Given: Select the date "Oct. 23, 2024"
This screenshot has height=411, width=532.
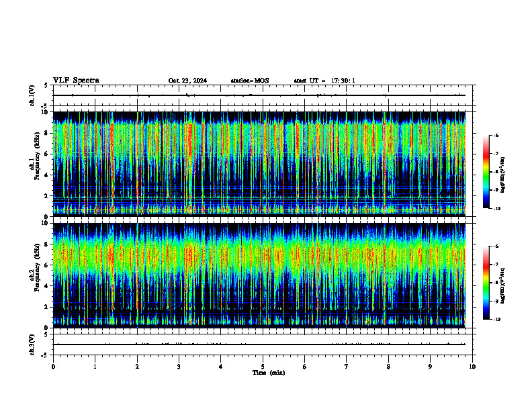Looking at the screenshot, I should pos(187,81).
